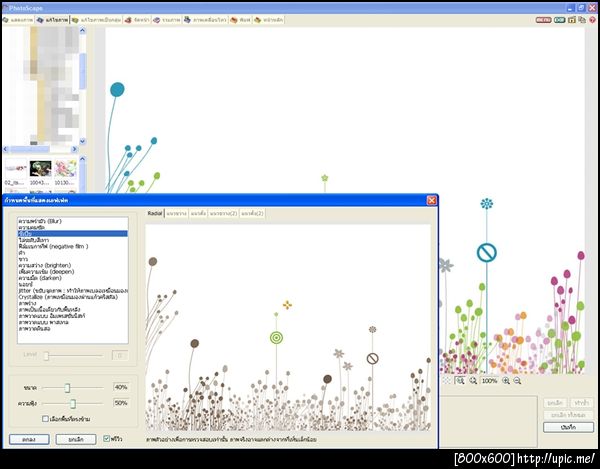
Task: Click the yellow window icon at top right
Action: [572, 20]
